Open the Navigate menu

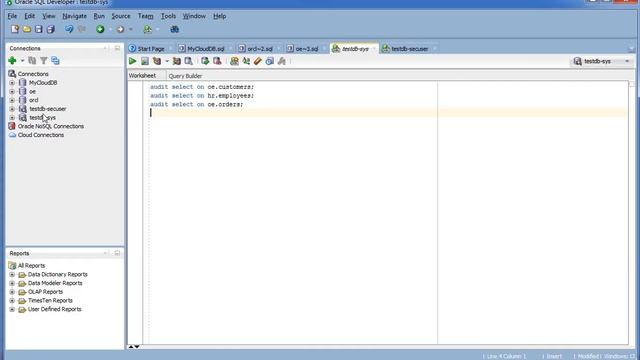click(x=74, y=16)
